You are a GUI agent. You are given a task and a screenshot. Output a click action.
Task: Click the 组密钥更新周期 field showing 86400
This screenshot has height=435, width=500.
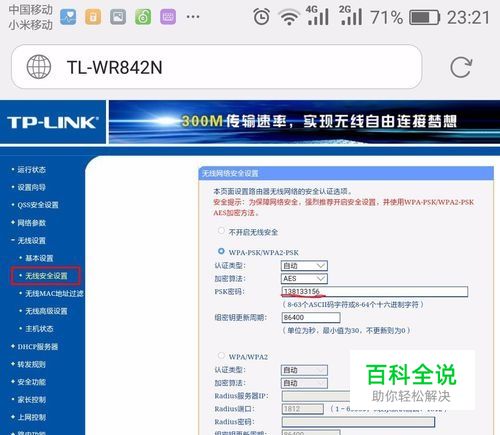(x=311, y=317)
